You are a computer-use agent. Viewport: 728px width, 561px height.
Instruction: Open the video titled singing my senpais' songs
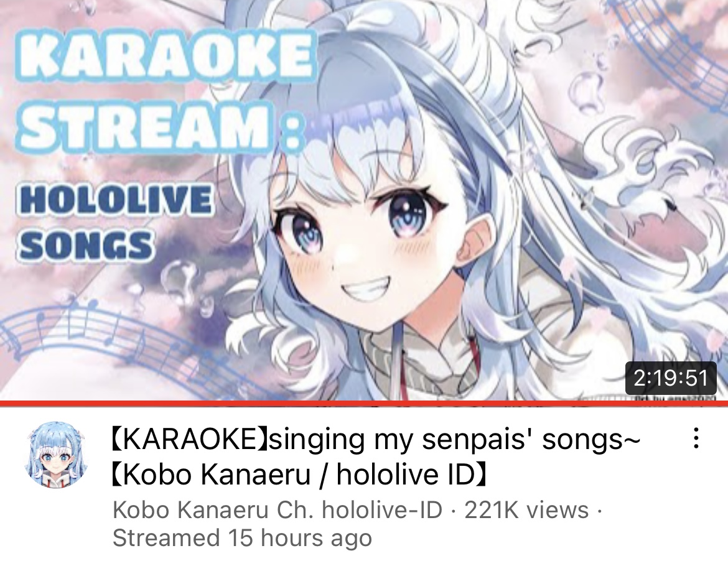(376, 456)
